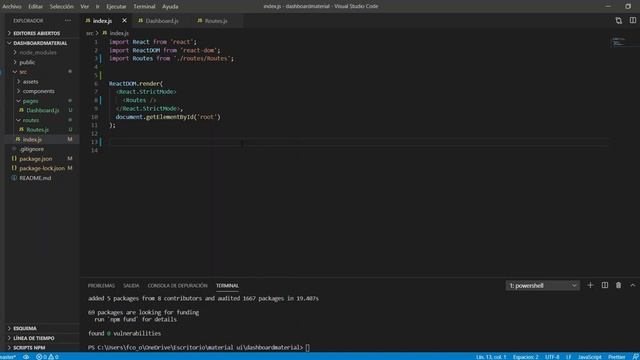Screen dimensions: 640x360
Task: Expand the assets folder
Action: [x=31, y=82]
